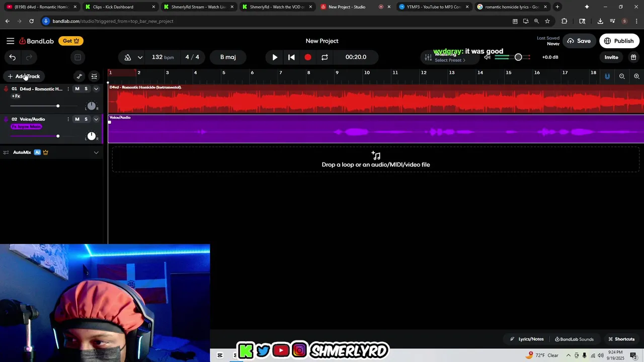Open D4vd track three-dot options
Image resolution: width=644 pixels, height=362 pixels.
point(68,89)
